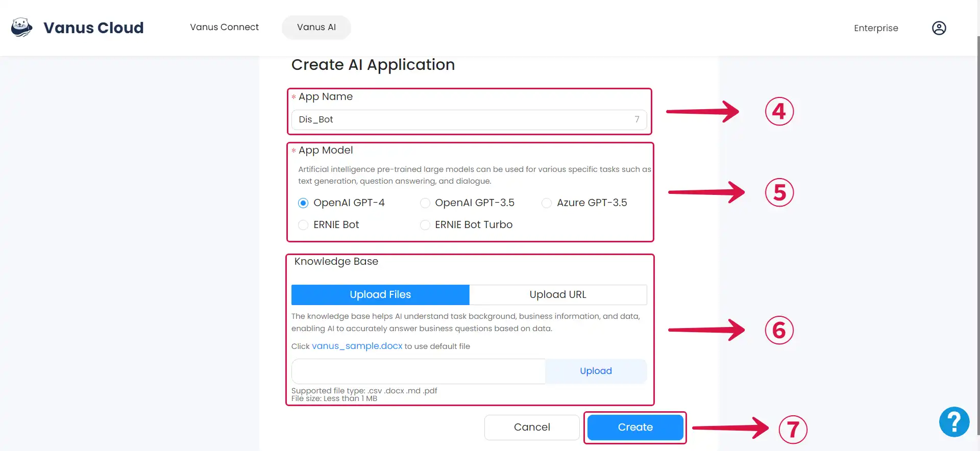
Task: Select the ERNIE Bot model
Action: pyautogui.click(x=303, y=225)
